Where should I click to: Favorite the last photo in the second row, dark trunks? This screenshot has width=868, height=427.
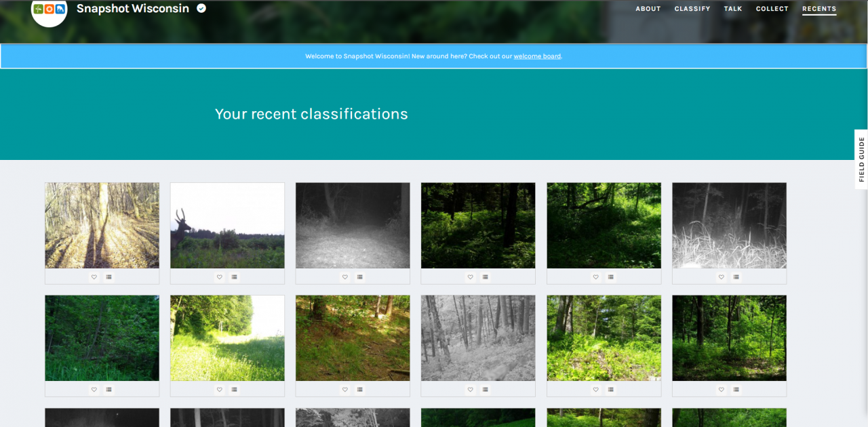click(x=722, y=390)
